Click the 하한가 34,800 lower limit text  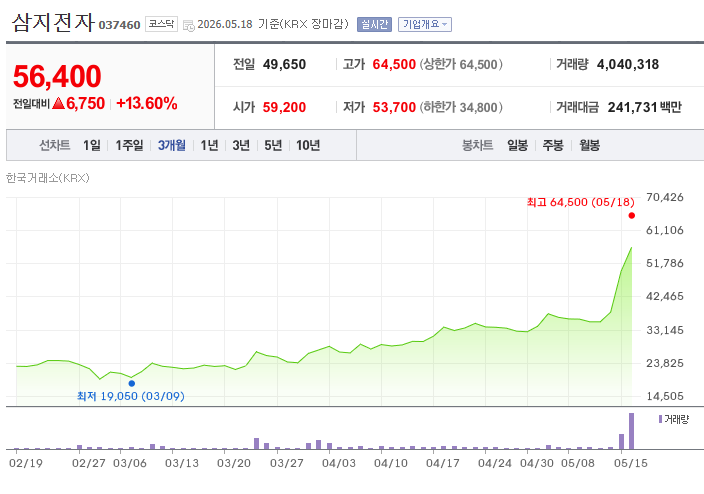point(461,107)
